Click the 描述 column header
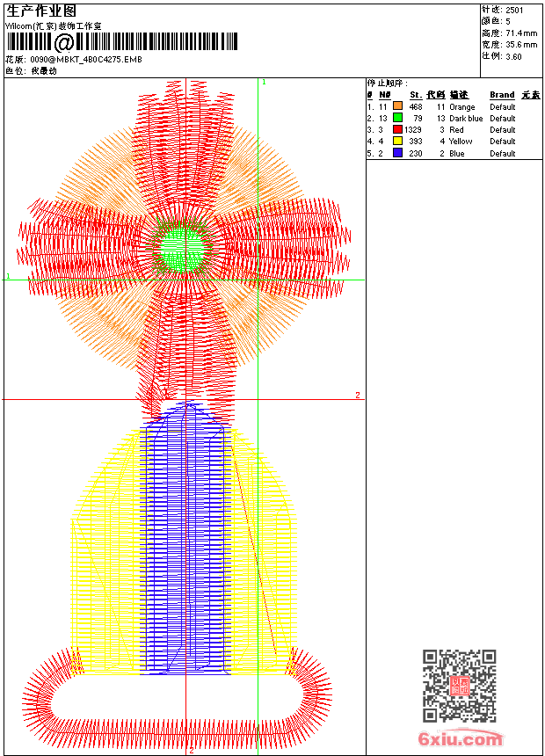 (459, 95)
